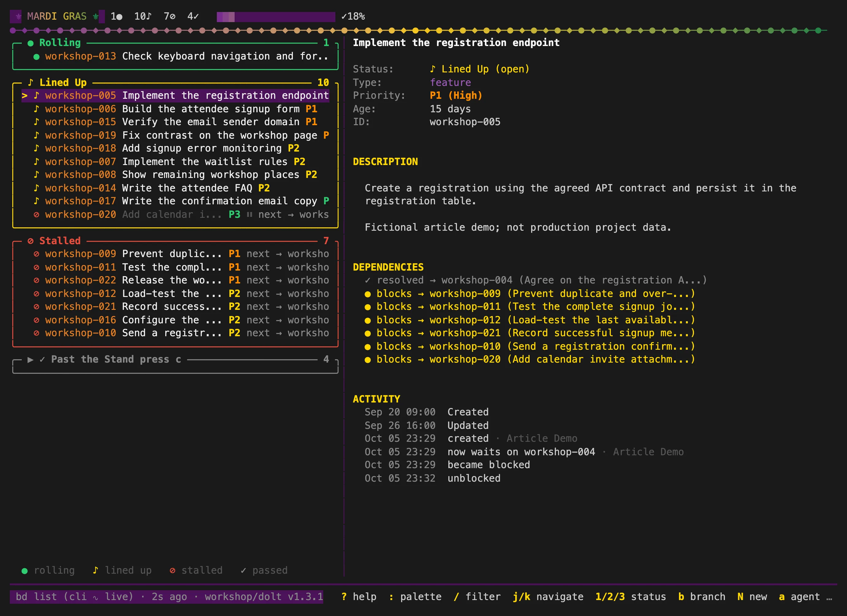The image size is (847, 616).
Task: Open dependency link blocks workshop-010
Action: click(x=530, y=346)
